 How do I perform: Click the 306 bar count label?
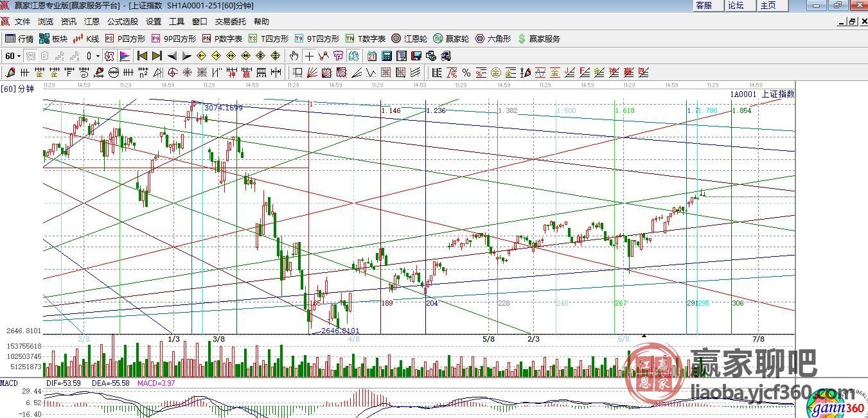[738, 303]
